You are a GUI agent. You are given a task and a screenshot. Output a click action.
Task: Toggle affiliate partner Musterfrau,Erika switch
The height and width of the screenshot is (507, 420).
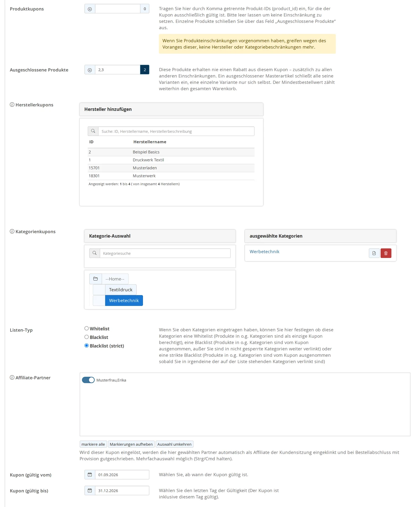coord(88,380)
